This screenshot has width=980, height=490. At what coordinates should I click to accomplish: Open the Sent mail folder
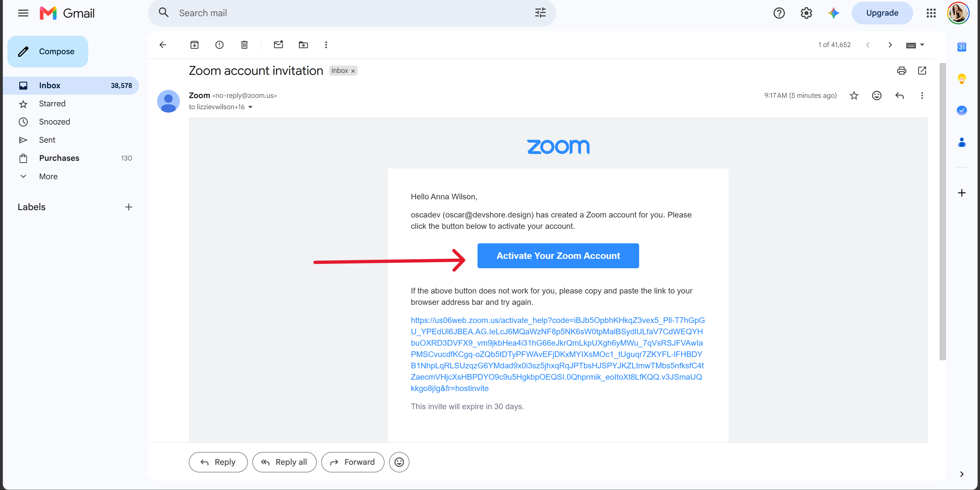click(47, 140)
